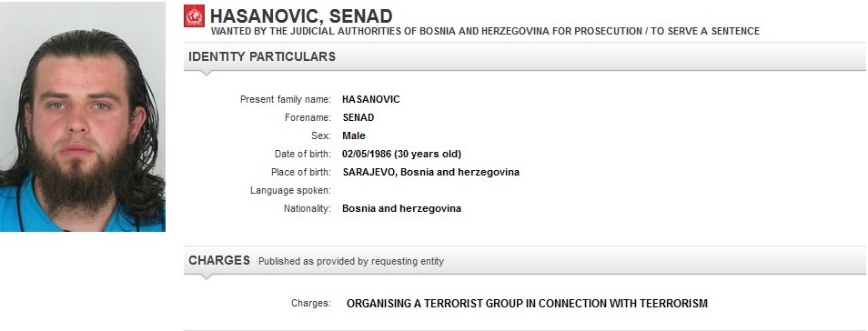The height and width of the screenshot is (331, 868).
Task: Click the Identity Particulars pointer triangle
Action: [206, 73]
